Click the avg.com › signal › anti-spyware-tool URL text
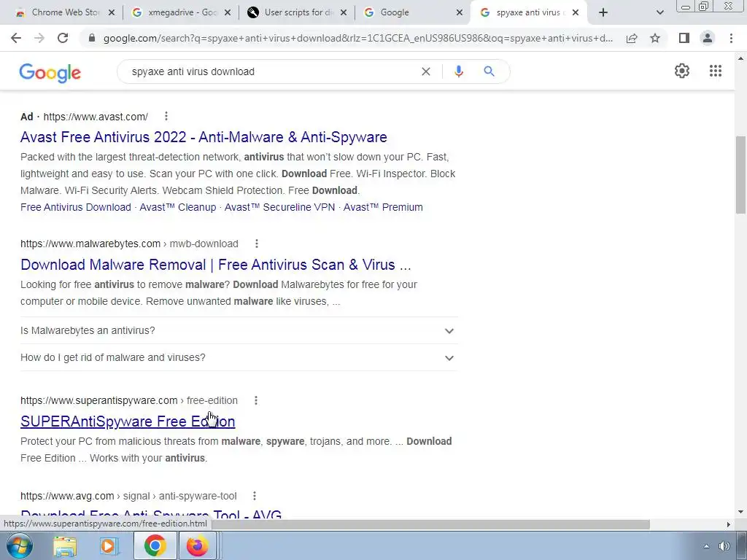 tap(128, 496)
